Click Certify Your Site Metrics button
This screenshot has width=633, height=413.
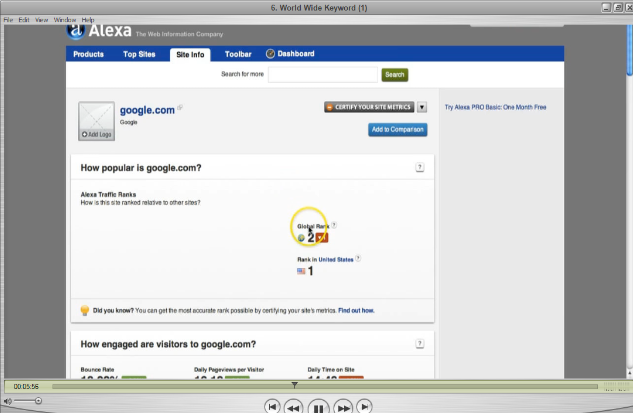coord(369,107)
